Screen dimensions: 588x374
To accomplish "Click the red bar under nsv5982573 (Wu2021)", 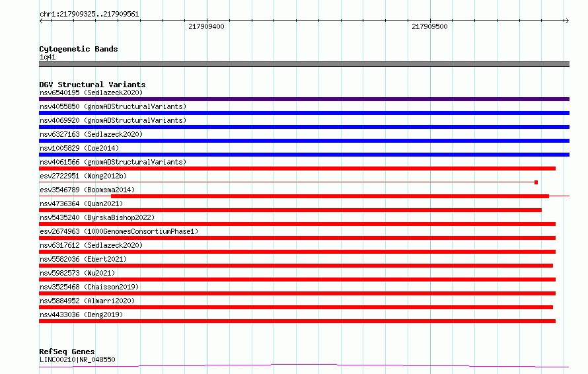I will point(297,280).
